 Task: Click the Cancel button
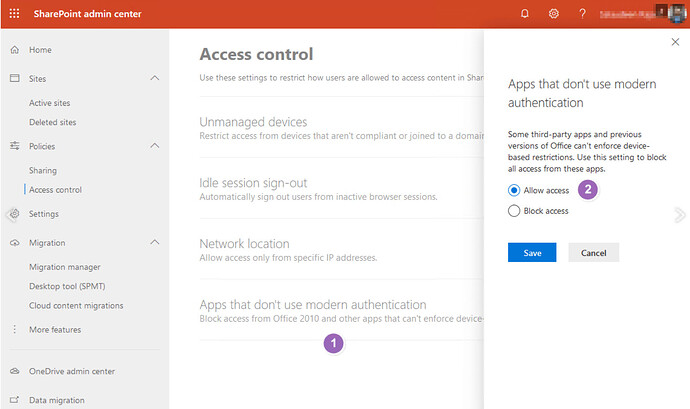(593, 253)
